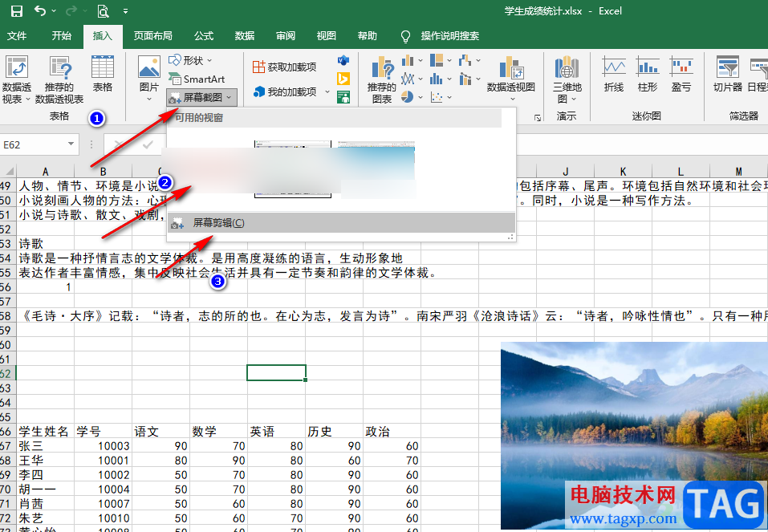Switch to the 审阅 ribbon tab
The width and height of the screenshot is (768, 532).
[286, 36]
